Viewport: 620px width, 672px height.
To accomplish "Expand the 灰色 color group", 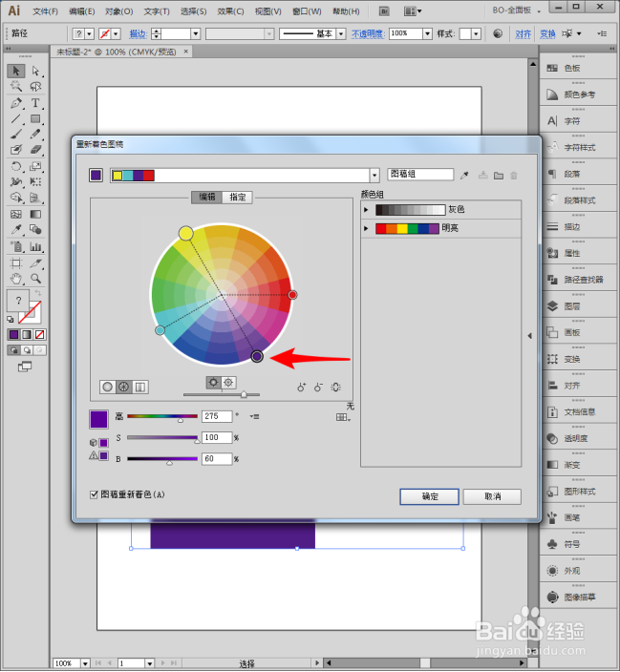I will tap(366, 210).
